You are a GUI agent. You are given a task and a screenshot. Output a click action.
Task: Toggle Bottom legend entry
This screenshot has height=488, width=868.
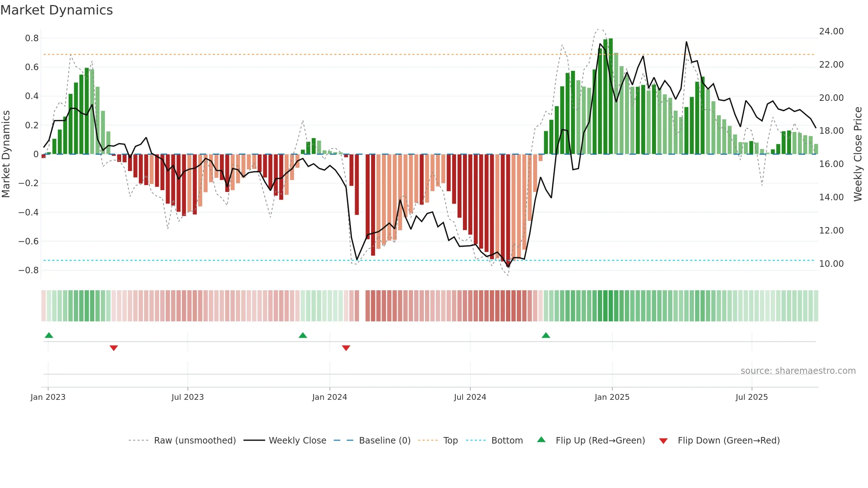click(494, 440)
